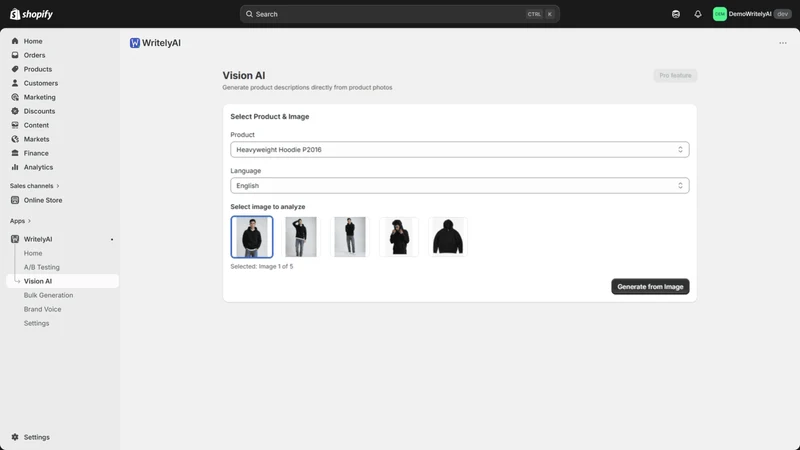
Task: Open A/B Testing under WritelyAI
Action: pyautogui.click(x=42, y=267)
